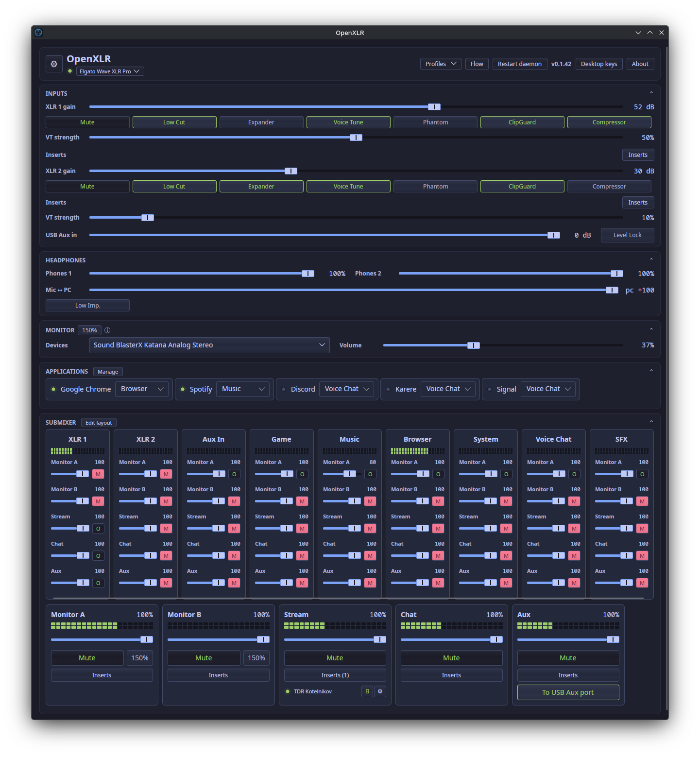Click the monitor info icon beside 150%
This screenshot has height=757, width=700.
click(x=107, y=330)
